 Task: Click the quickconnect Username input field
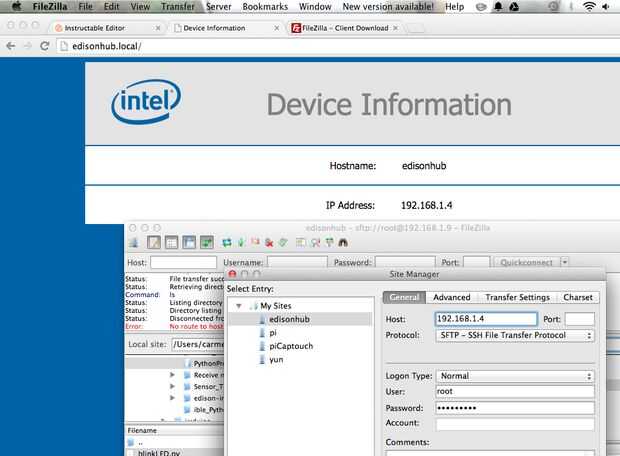coord(297,262)
